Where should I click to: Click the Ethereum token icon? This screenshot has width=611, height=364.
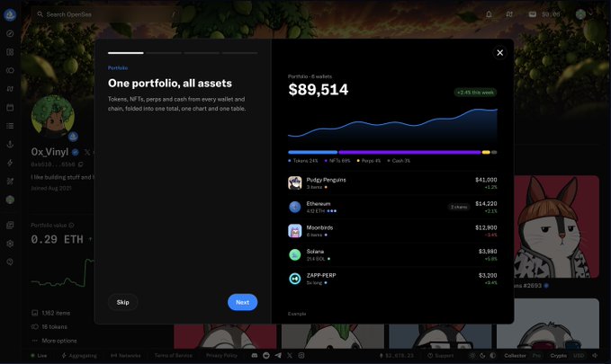295,207
